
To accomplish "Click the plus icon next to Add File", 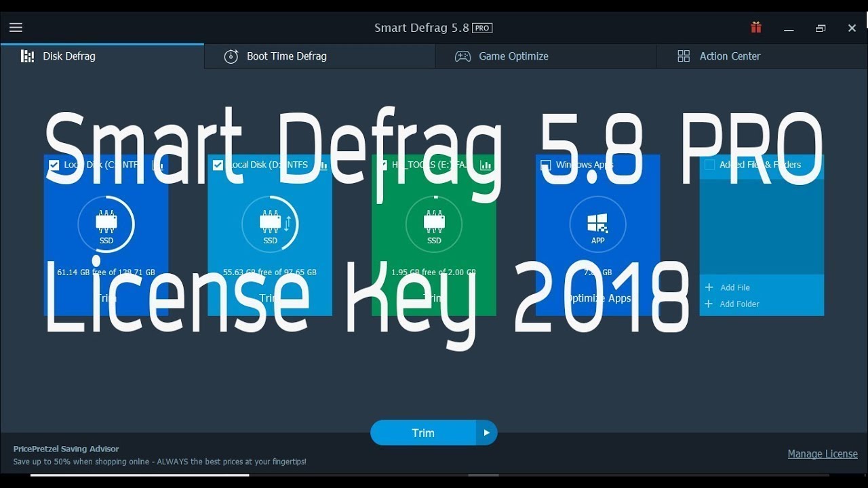I will pos(709,287).
